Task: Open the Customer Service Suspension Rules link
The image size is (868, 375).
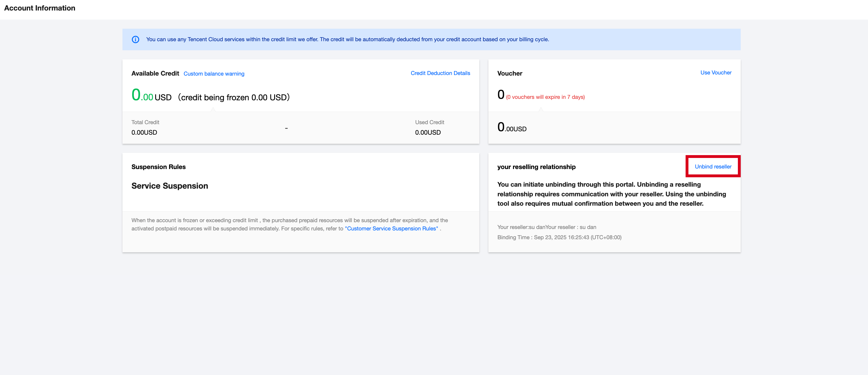Action: [x=391, y=228]
